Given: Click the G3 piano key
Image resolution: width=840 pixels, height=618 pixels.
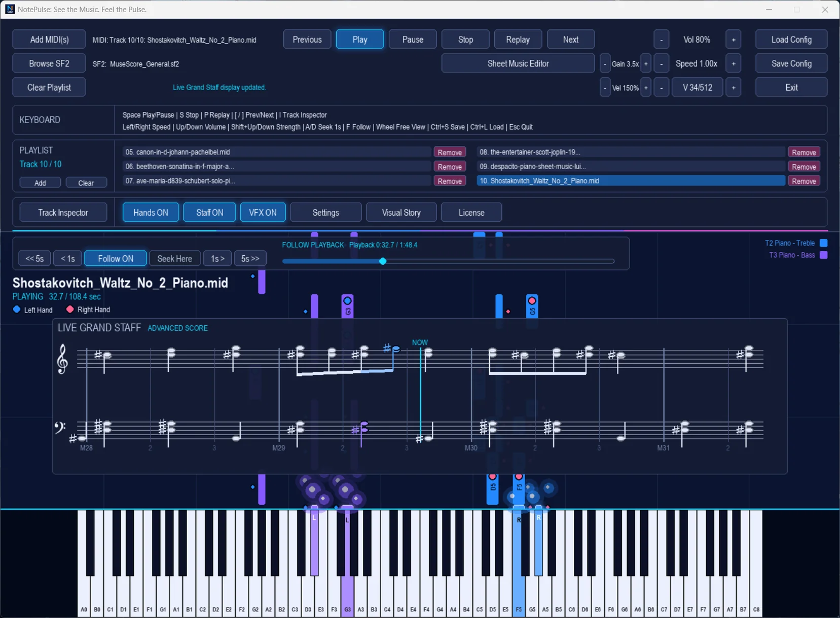Looking at the screenshot, I should 347,593.
